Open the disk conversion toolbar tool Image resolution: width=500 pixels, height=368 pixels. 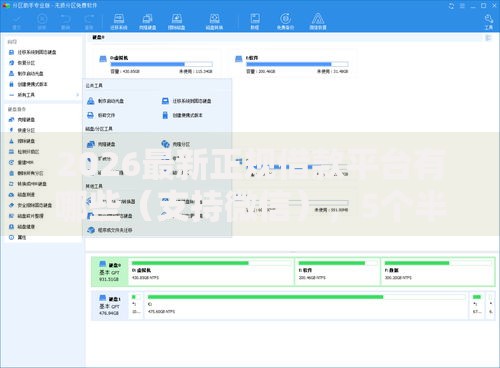[x=214, y=22]
